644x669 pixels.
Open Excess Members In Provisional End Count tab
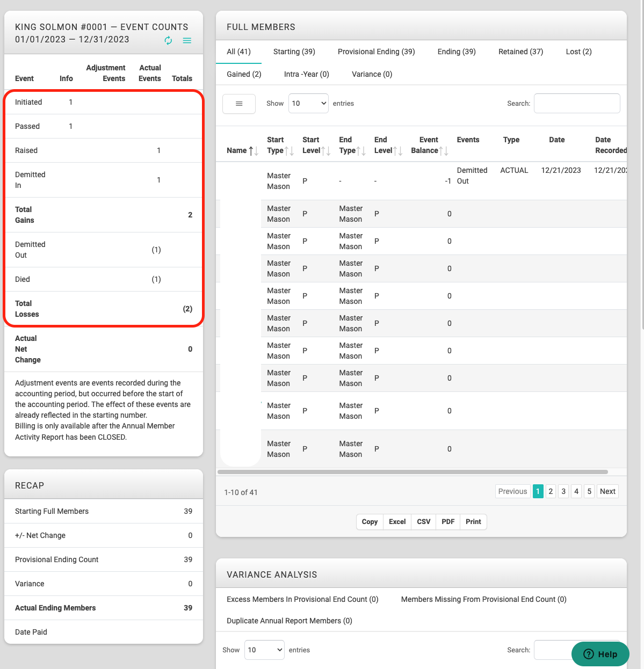click(302, 599)
